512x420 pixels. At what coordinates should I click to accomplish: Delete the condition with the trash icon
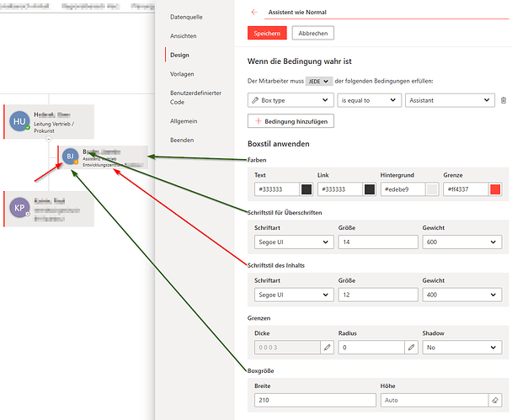click(x=503, y=100)
